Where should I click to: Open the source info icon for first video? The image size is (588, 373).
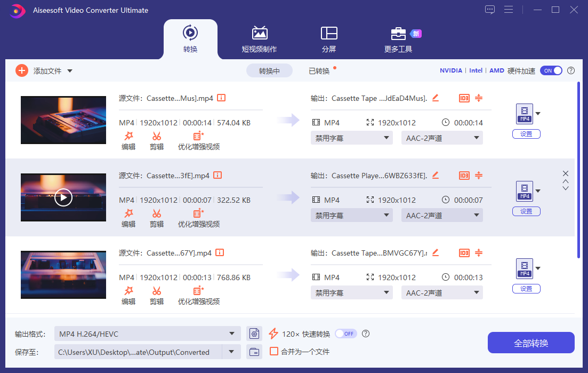(221, 98)
